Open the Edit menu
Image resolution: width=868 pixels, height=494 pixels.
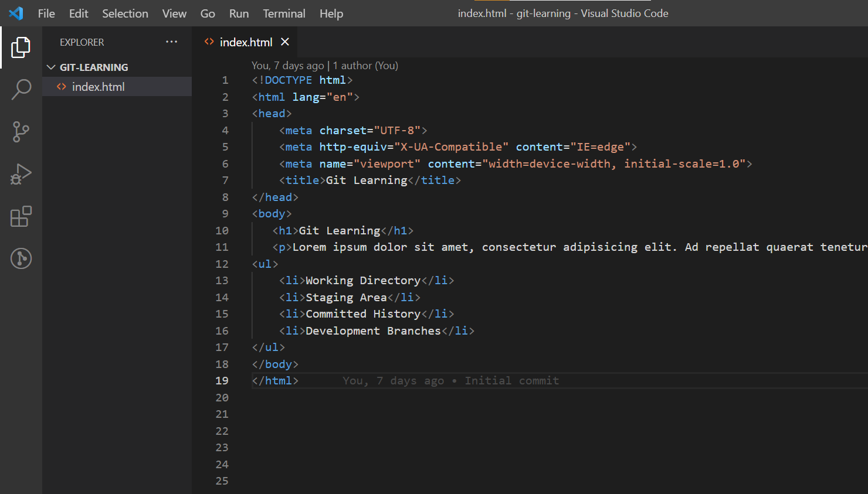79,13
